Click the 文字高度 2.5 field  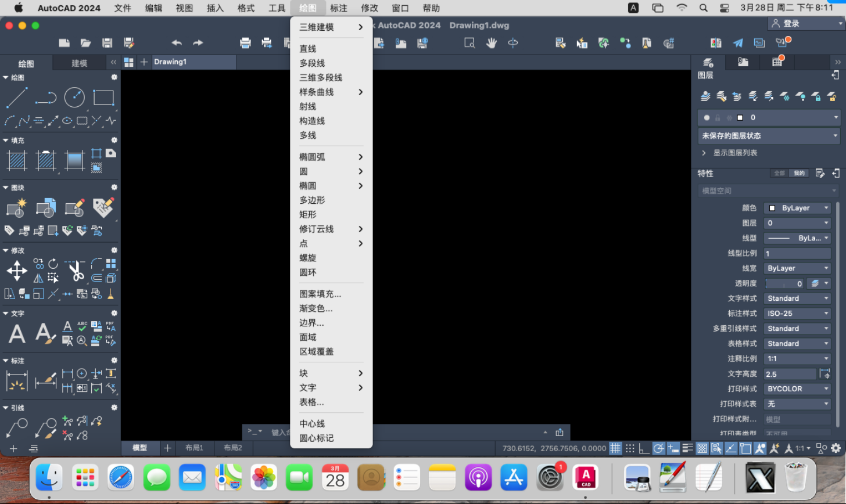[x=790, y=374]
